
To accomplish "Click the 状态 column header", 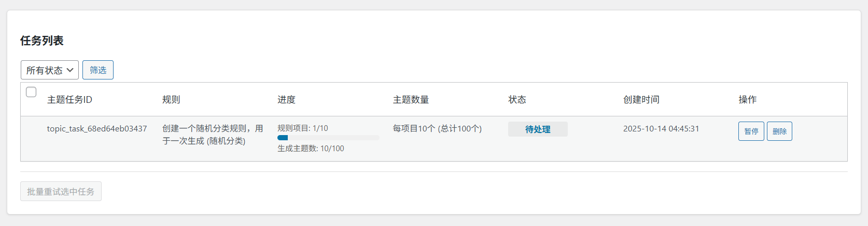I will tap(517, 100).
